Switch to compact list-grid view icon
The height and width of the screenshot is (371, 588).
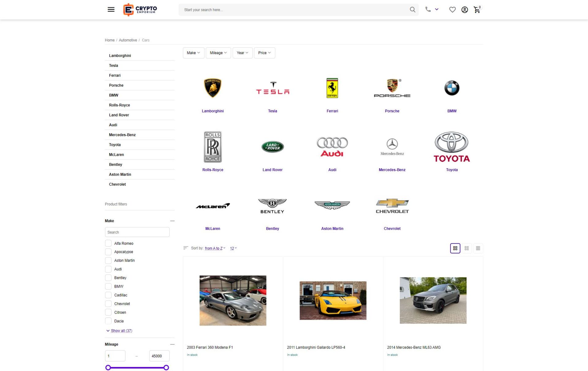466,248
